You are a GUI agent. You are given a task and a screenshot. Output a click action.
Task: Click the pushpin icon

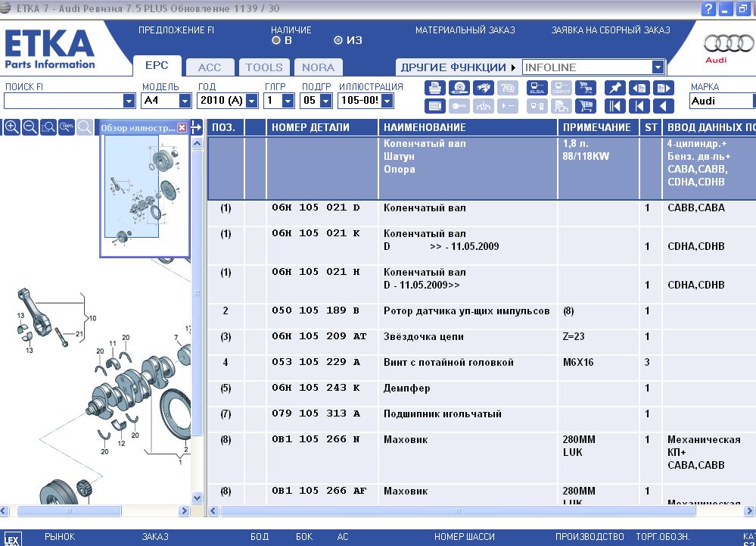point(614,88)
